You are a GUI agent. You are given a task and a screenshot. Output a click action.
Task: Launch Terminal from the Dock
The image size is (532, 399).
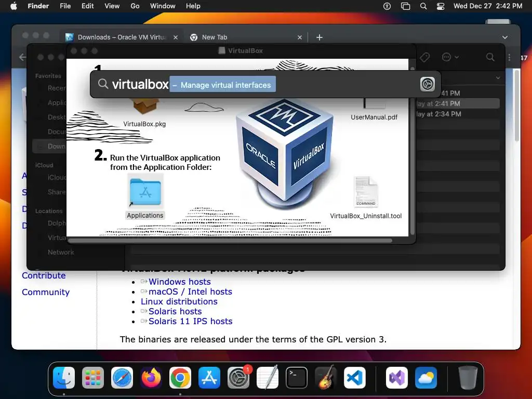click(297, 378)
